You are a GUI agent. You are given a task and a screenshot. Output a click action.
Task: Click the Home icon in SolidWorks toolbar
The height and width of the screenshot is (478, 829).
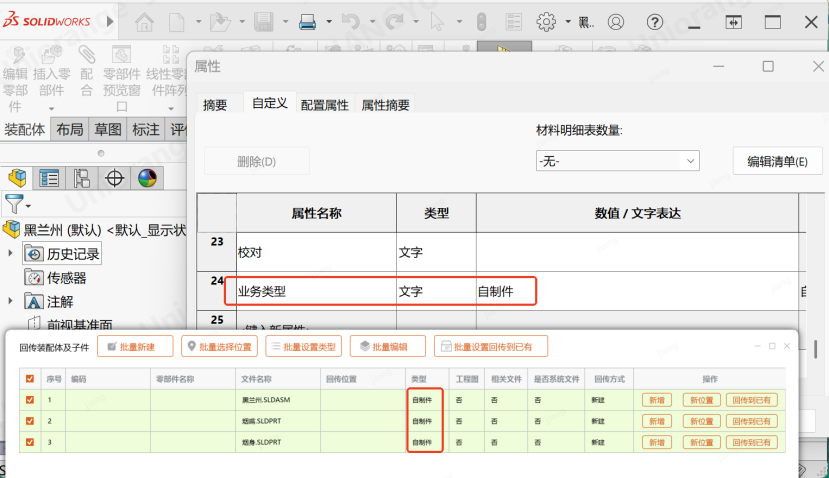click(144, 21)
